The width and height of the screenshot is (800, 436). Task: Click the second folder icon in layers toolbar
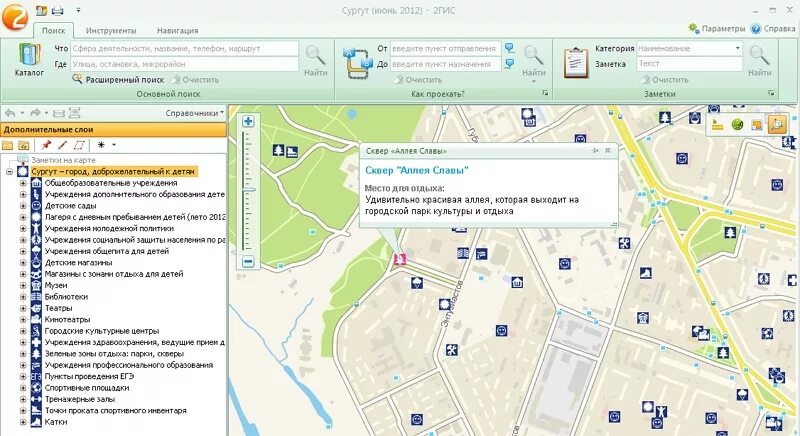click(x=23, y=145)
